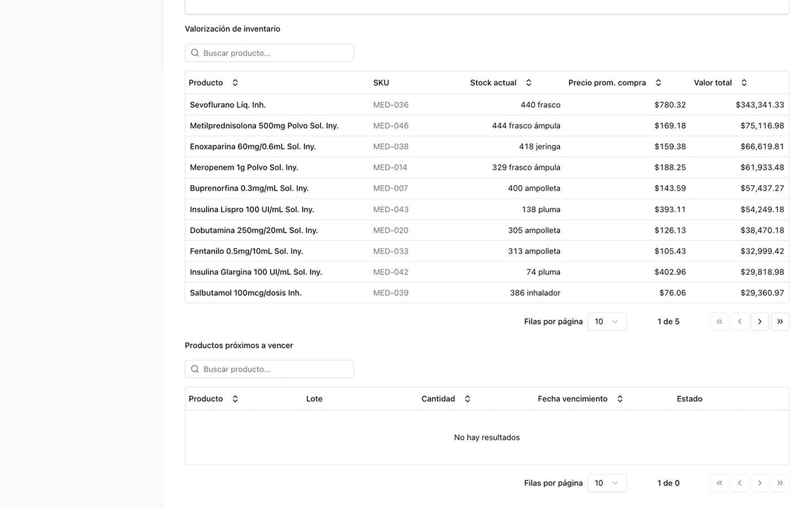Click the Lote column header

pos(314,399)
